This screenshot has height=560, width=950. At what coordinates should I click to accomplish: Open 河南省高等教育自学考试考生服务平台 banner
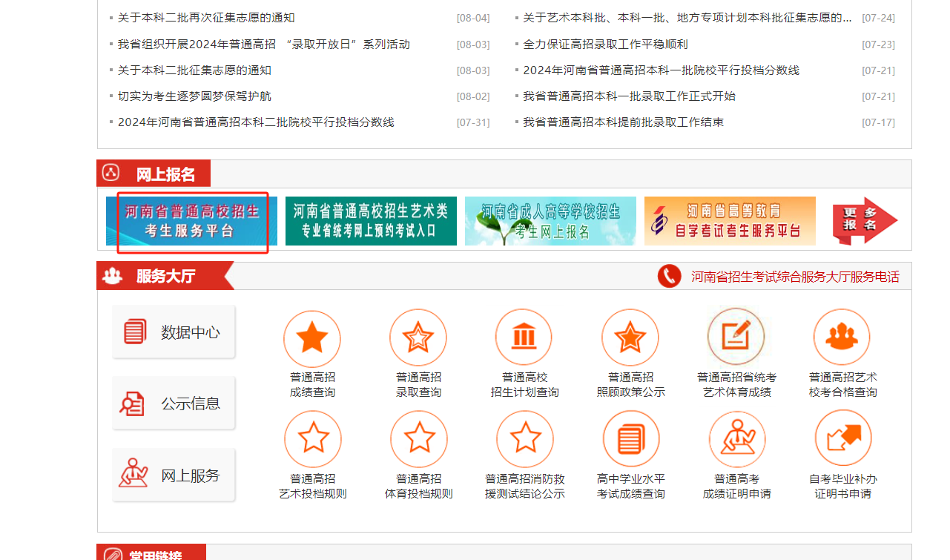[730, 221]
